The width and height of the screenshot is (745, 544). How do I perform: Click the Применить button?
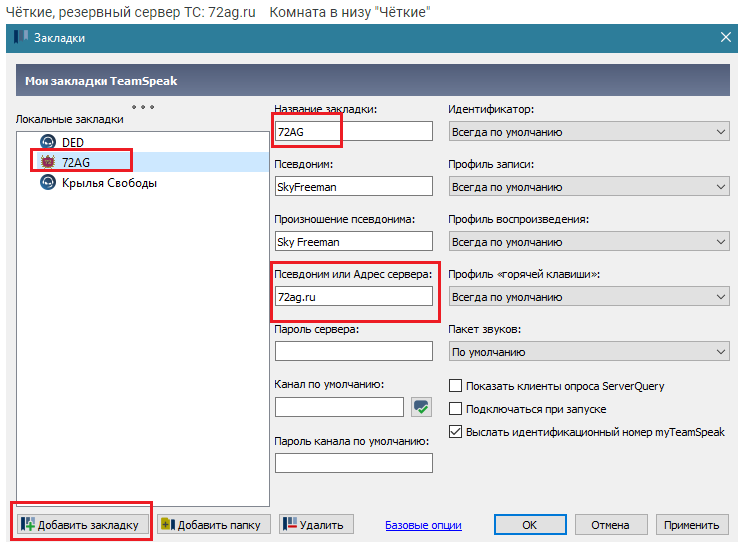tap(692, 525)
